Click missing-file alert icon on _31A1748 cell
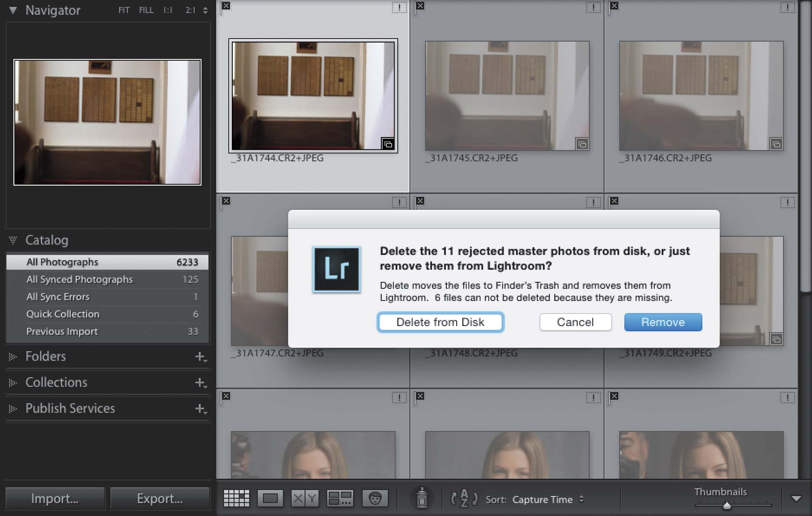This screenshot has width=812, height=516. (x=593, y=202)
